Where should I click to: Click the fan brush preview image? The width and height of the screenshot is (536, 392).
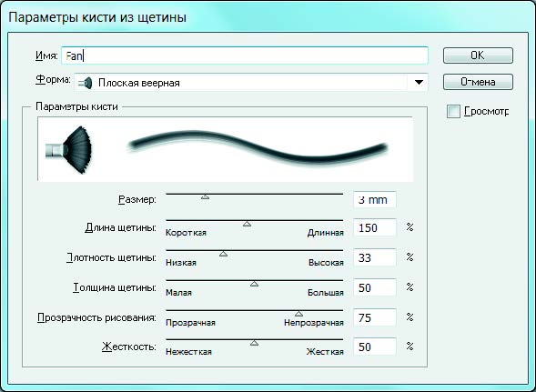(68, 150)
